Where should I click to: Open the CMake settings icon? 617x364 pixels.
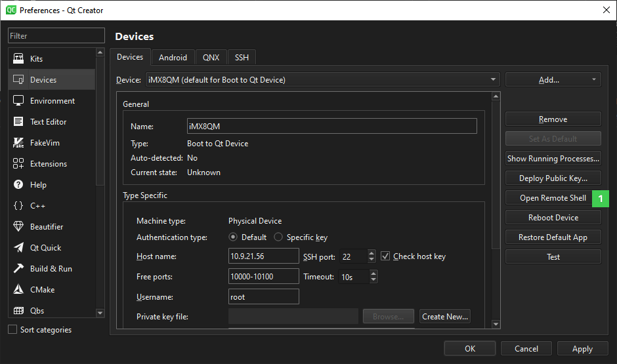click(18, 290)
